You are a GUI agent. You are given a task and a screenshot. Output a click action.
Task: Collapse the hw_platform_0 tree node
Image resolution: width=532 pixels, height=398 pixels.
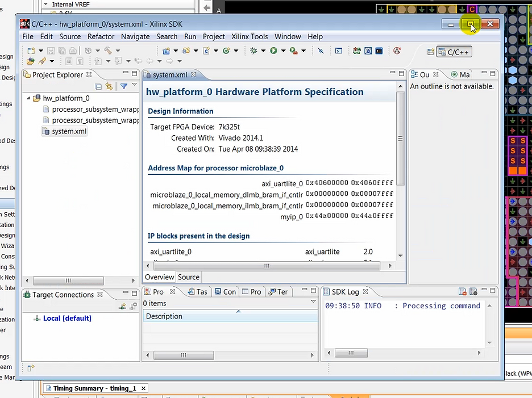(28, 98)
